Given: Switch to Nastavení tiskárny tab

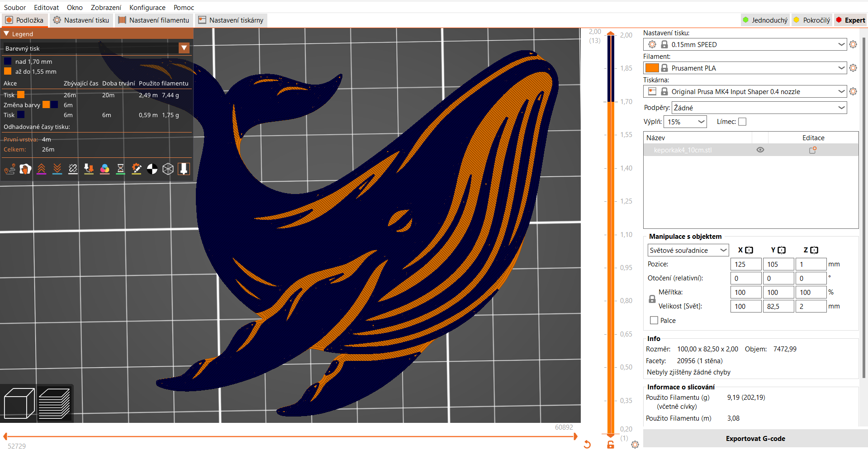Looking at the screenshot, I should pos(231,20).
